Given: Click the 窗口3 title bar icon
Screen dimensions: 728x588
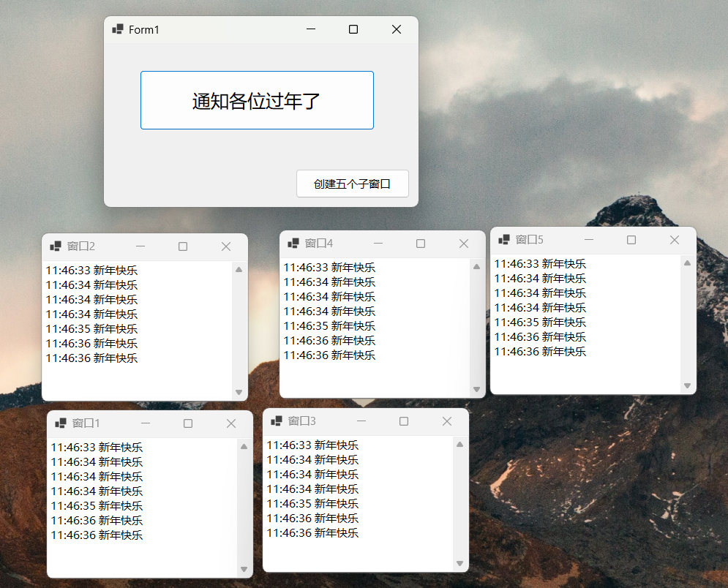Looking at the screenshot, I should coord(277,421).
